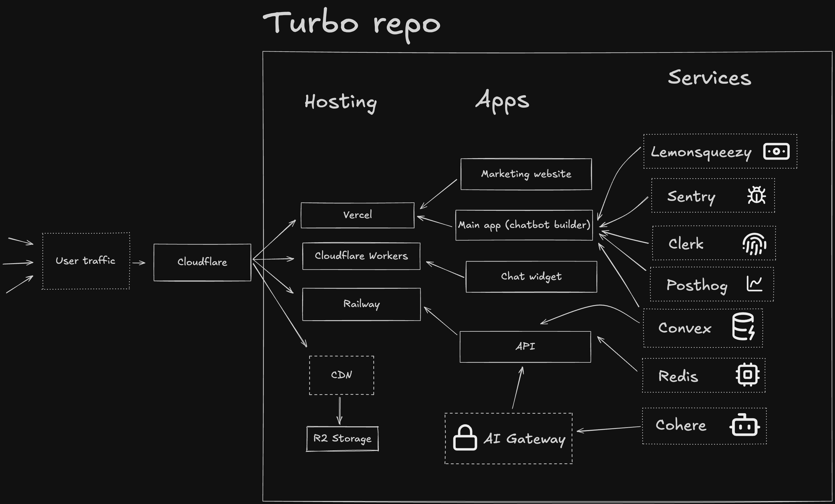The width and height of the screenshot is (835, 504).
Task: Click the Convex database lightning icon
Action: click(x=744, y=327)
